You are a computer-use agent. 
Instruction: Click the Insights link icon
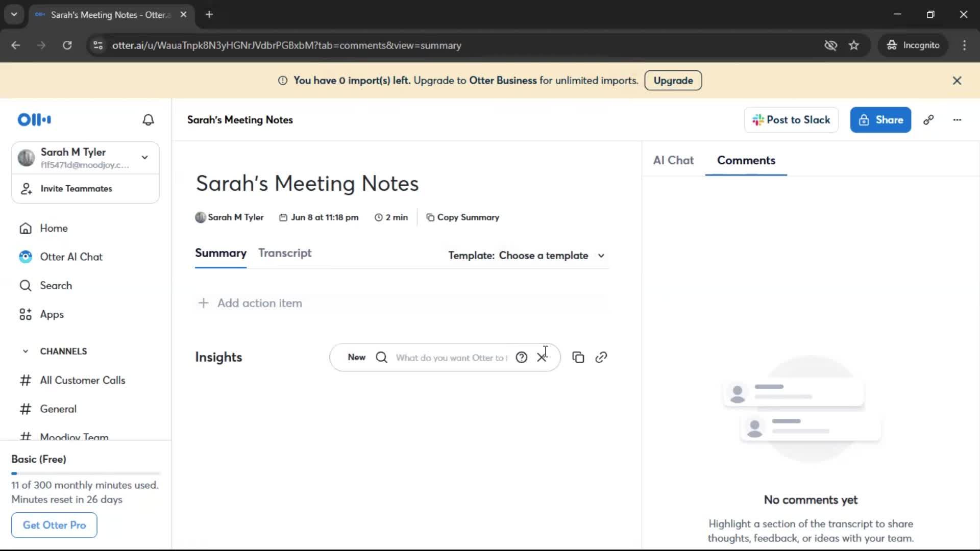[601, 358]
